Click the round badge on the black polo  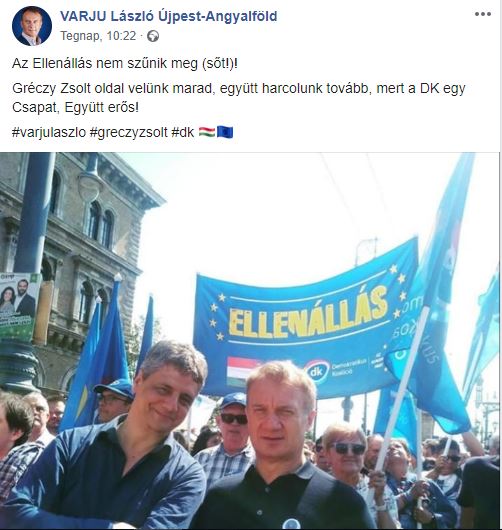point(291,524)
